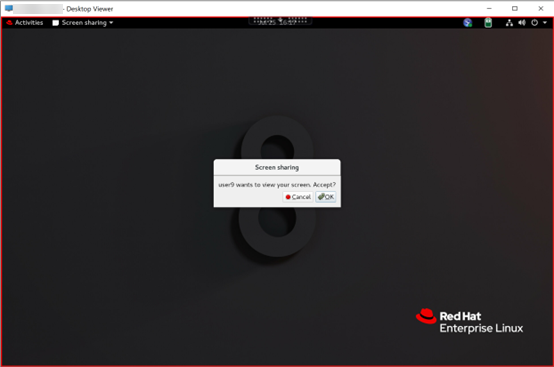Click the Screen sharing dialog title bar
Screen dimensions: 554x367
tap(277, 167)
